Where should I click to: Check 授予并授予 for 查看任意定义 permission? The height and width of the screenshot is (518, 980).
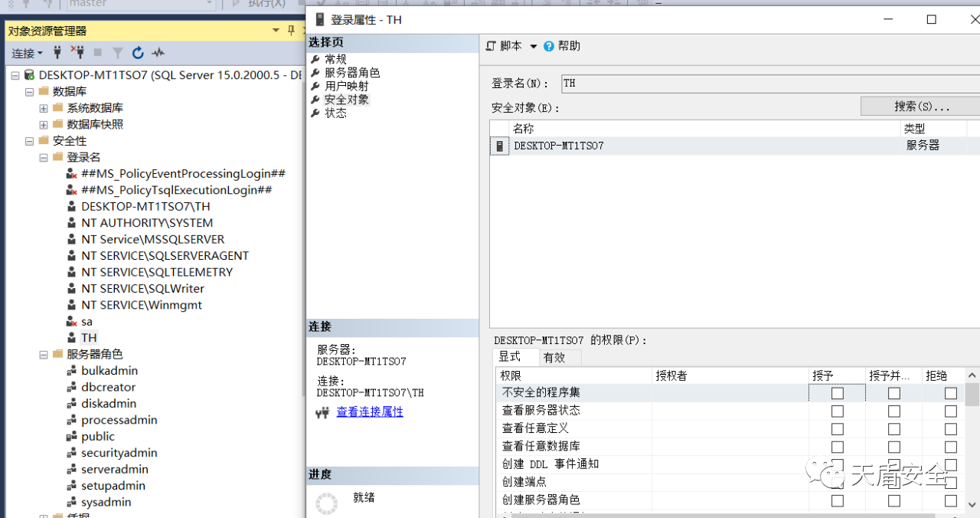893,429
